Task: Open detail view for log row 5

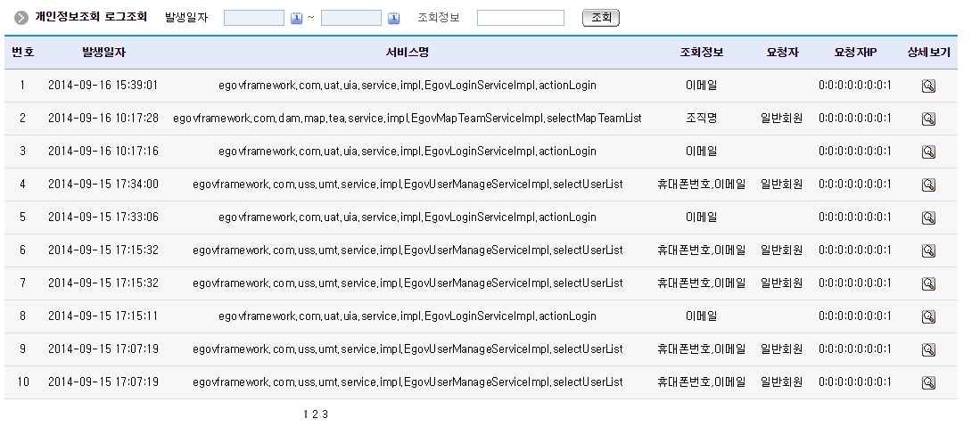Action: coord(927,217)
